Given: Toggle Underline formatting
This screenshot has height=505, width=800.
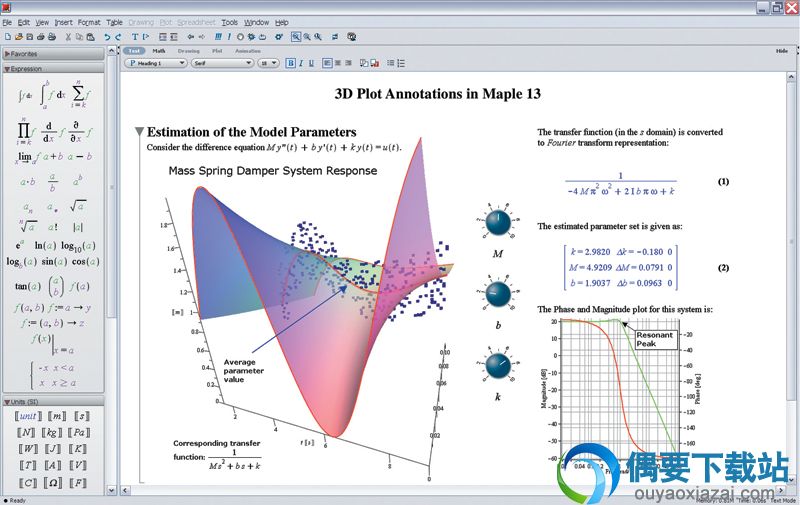Looking at the screenshot, I should (311, 63).
